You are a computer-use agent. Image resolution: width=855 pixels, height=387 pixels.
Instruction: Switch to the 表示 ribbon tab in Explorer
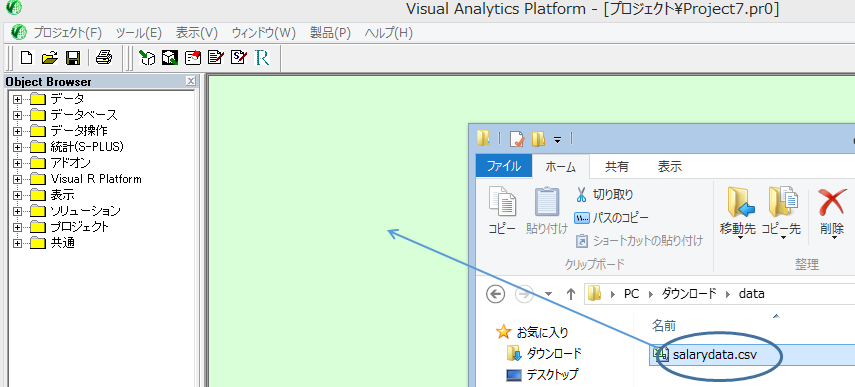tap(670, 167)
